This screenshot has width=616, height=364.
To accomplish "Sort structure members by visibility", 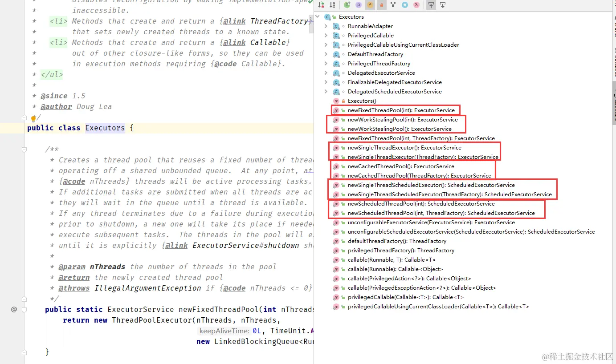I will pos(321,5).
